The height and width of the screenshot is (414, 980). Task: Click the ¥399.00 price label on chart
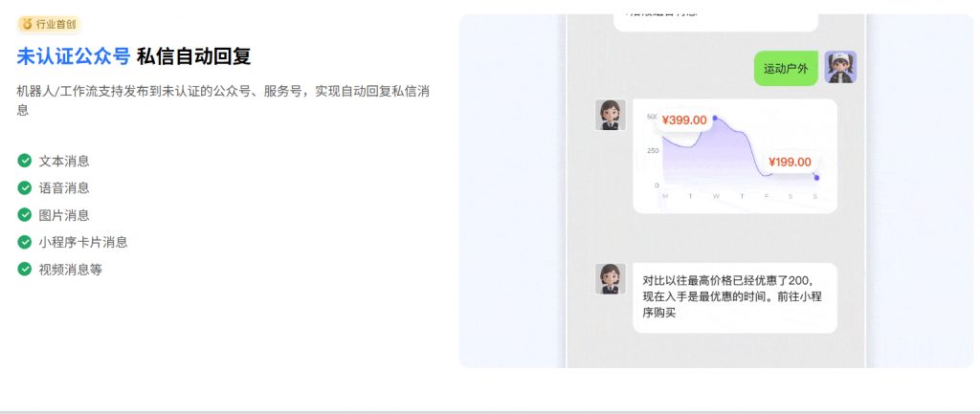pos(684,120)
